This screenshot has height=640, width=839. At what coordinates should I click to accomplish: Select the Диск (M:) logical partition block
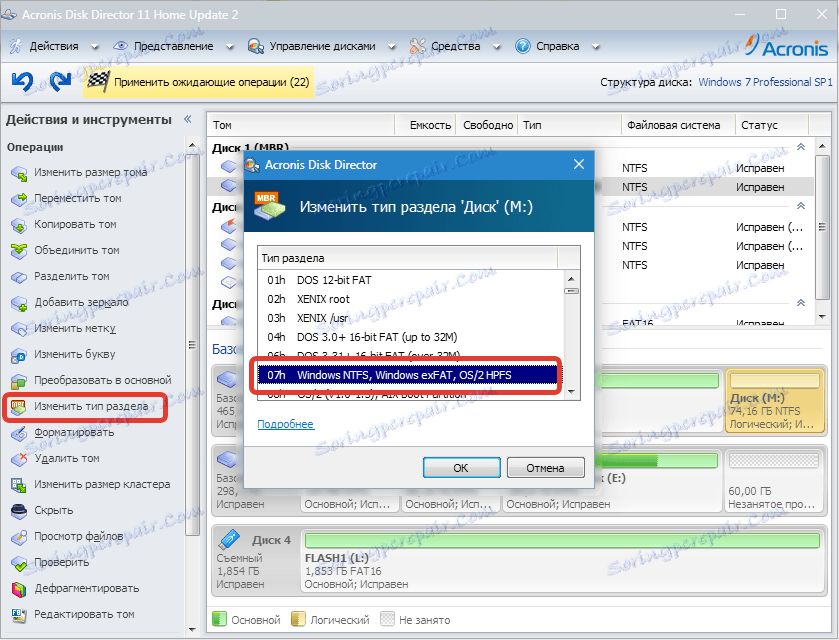coord(775,401)
